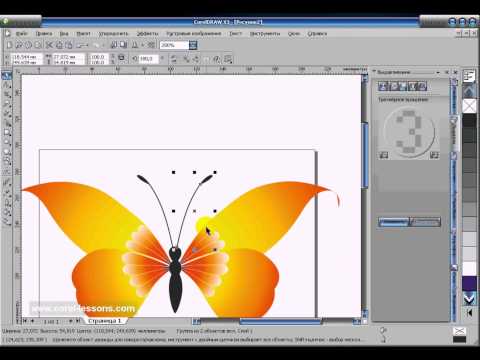
Task: Select the Basic Shapes tool
Action: pos(6,162)
